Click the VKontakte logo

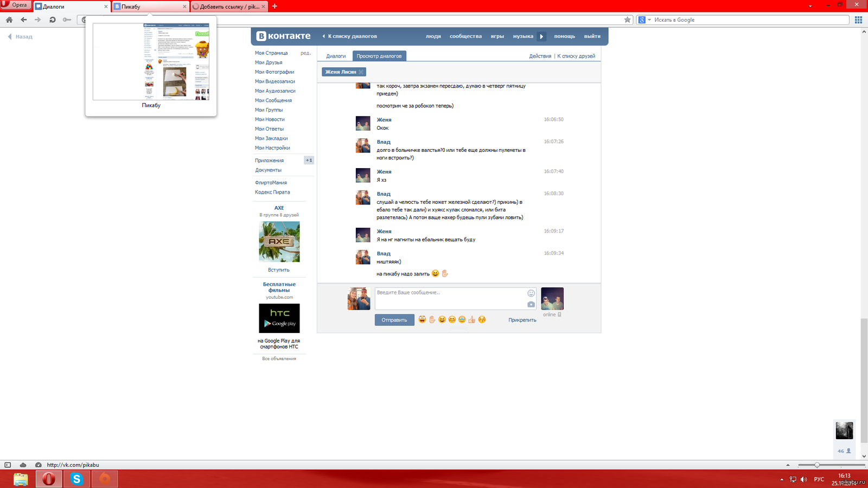pyautogui.click(x=284, y=36)
